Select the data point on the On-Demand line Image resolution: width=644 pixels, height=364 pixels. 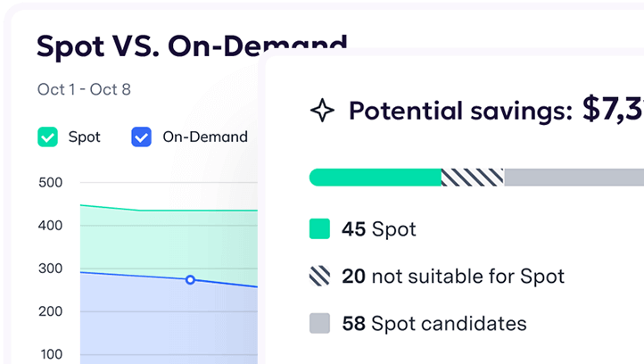click(x=190, y=280)
